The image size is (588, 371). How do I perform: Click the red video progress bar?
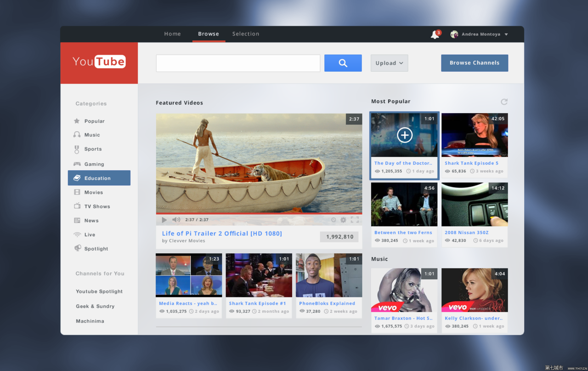[259, 213]
